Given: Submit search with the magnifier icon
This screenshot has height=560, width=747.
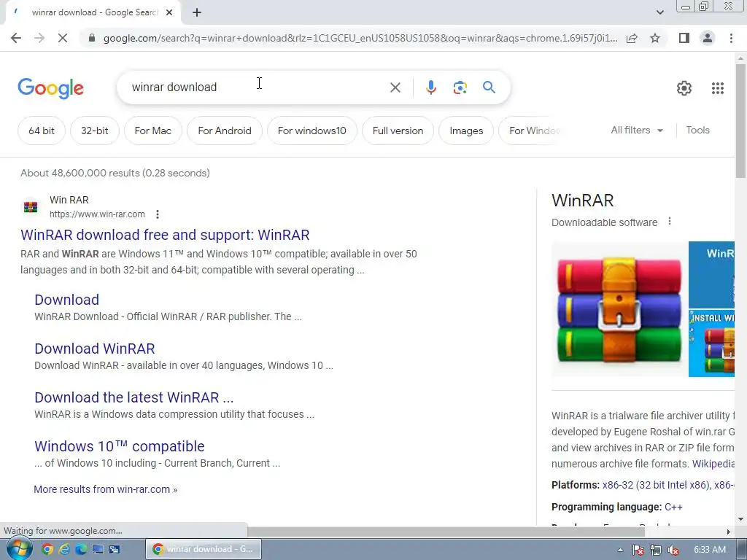Looking at the screenshot, I should (x=489, y=87).
